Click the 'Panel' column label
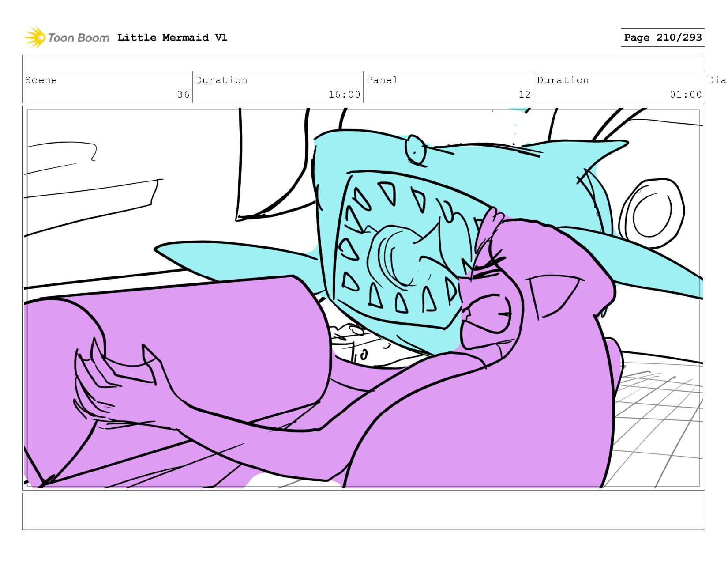728x563 pixels. [382, 80]
